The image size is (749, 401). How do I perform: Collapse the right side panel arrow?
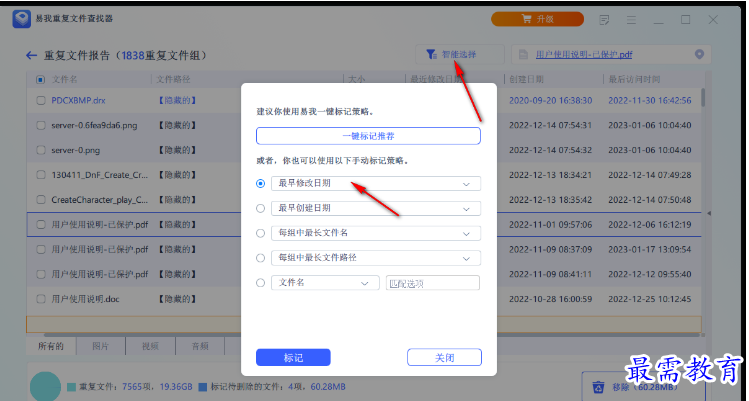click(709, 213)
